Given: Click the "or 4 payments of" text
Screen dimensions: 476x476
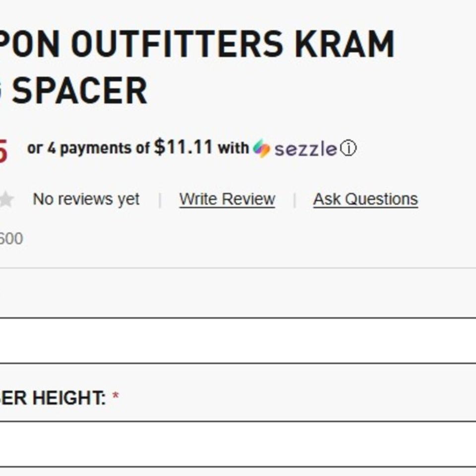Looking at the screenshot, I should 88,148.
